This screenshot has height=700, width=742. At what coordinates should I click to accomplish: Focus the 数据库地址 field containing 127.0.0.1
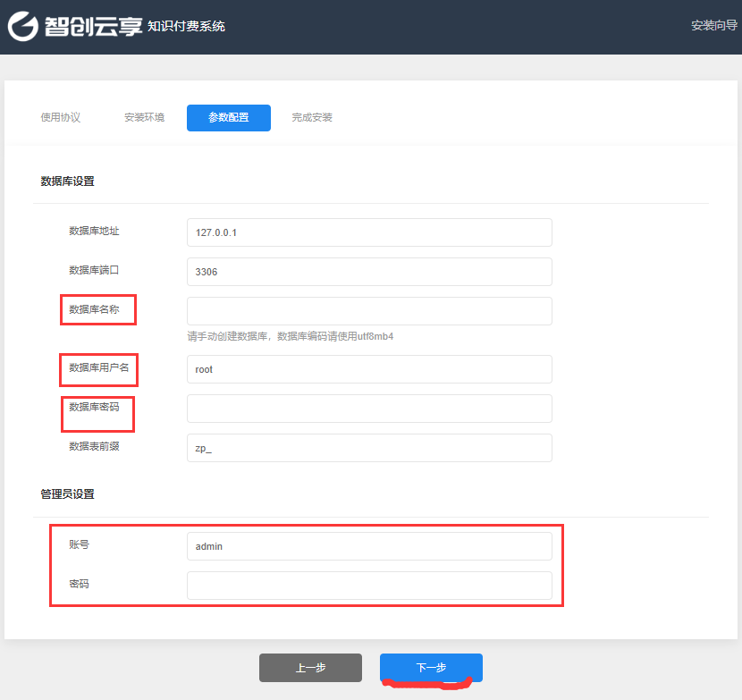(369, 232)
